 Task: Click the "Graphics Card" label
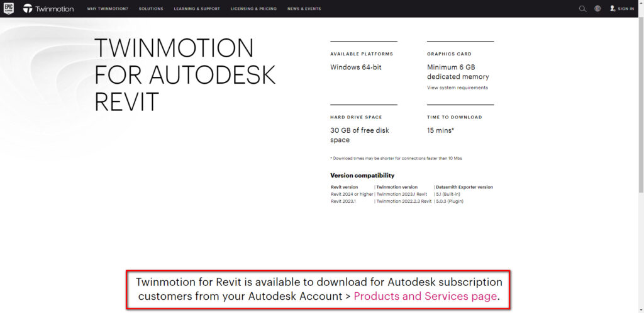point(449,54)
